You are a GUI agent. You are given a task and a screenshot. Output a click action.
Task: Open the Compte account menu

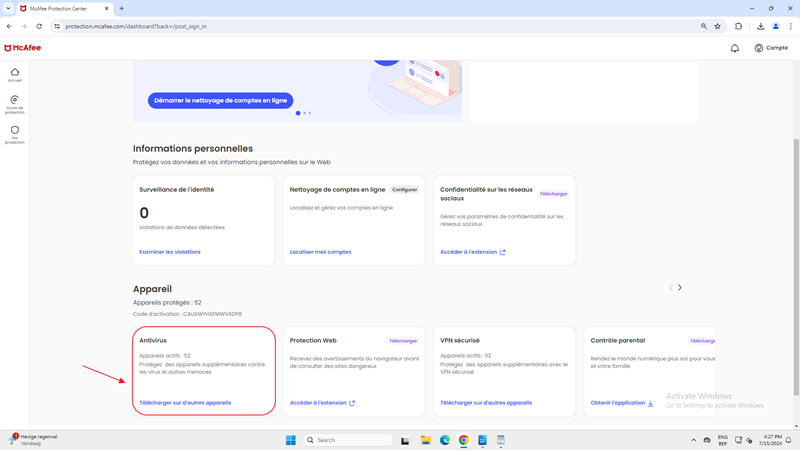[x=771, y=48]
